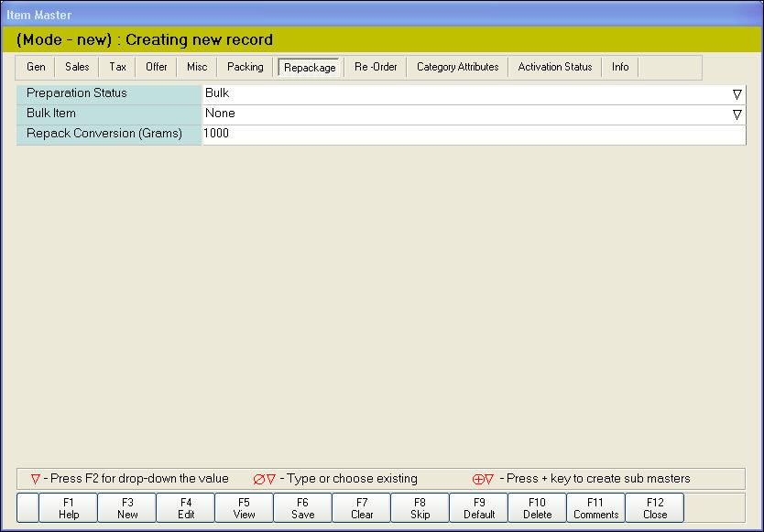This screenshot has height=532, width=764.
Task: Go to the Offer tab
Action: coord(157,67)
